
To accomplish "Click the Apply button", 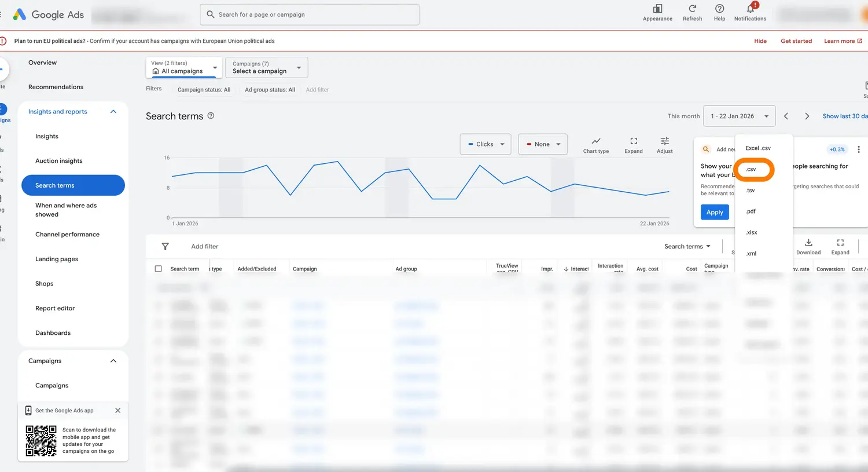I will point(714,212).
